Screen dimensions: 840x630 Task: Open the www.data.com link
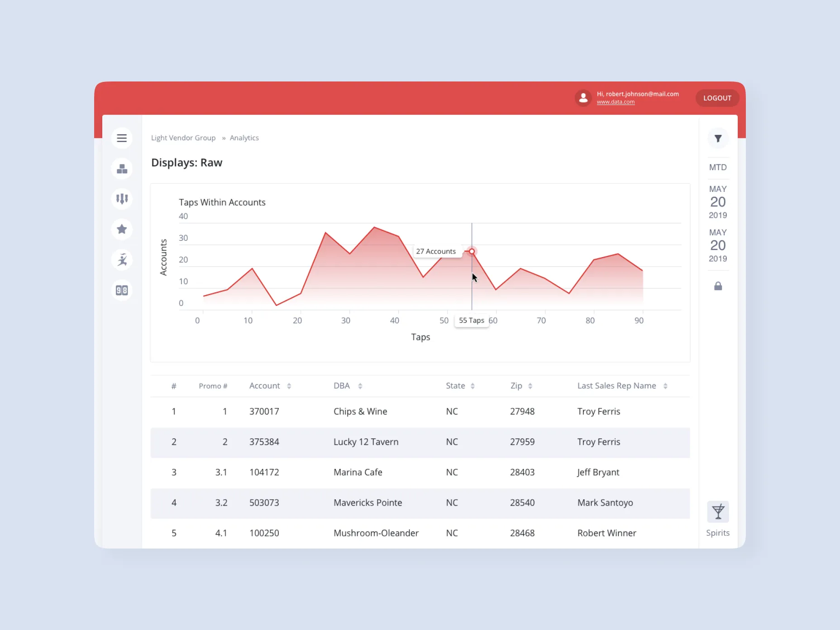[616, 102]
